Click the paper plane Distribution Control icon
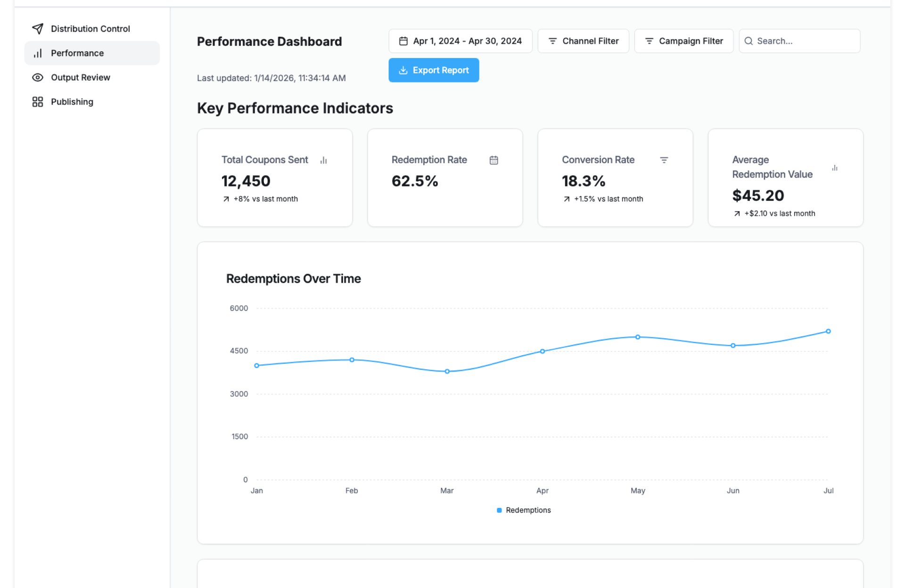Image resolution: width=905 pixels, height=588 pixels. [x=38, y=29]
